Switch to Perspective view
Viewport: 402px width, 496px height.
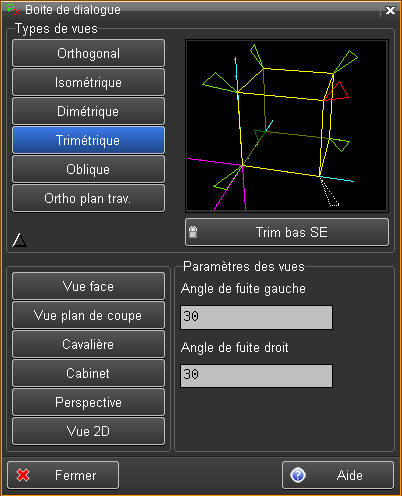(88, 402)
